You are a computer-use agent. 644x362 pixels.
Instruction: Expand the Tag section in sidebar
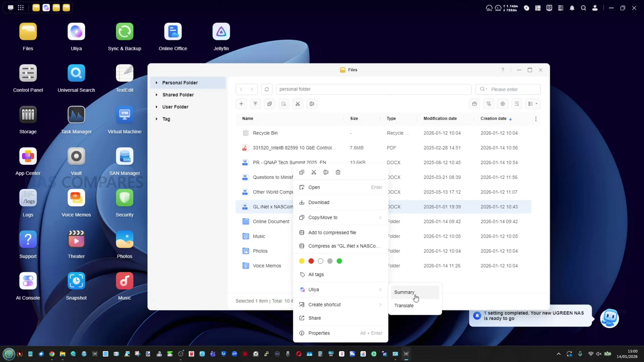point(156,119)
